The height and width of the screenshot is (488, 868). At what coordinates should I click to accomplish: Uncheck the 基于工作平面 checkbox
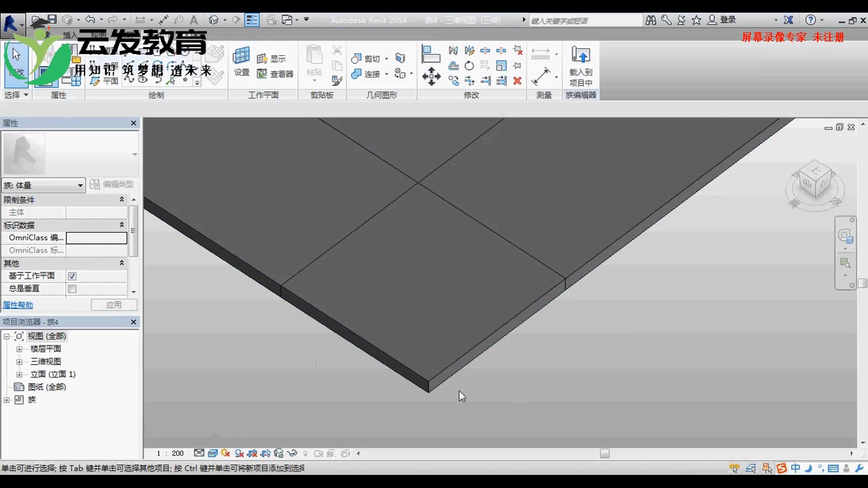tap(72, 276)
